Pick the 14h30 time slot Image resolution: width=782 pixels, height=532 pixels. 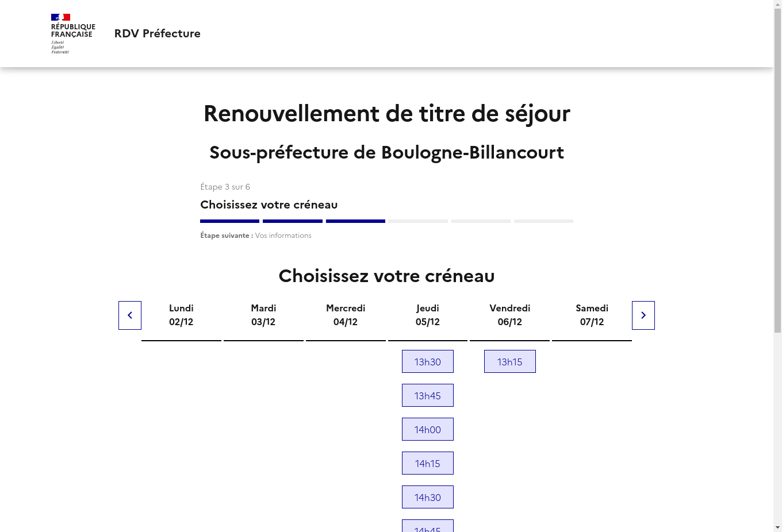(x=428, y=497)
